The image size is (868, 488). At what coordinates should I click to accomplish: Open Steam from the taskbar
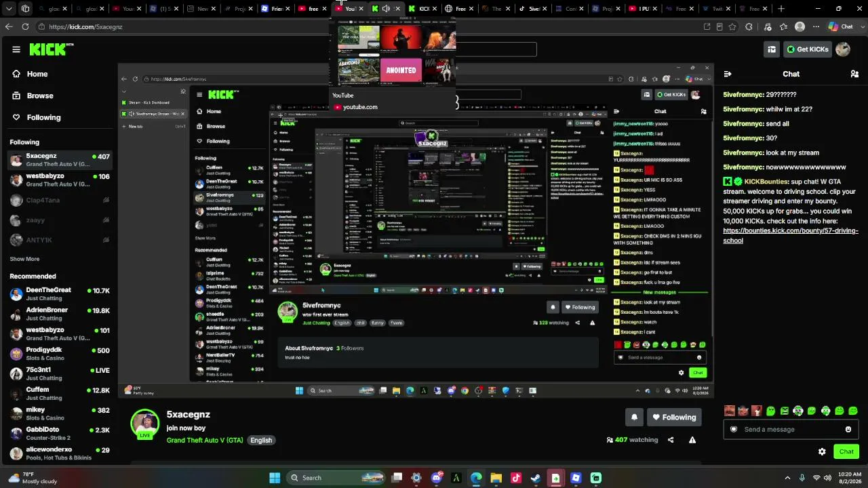(x=536, y=478)
